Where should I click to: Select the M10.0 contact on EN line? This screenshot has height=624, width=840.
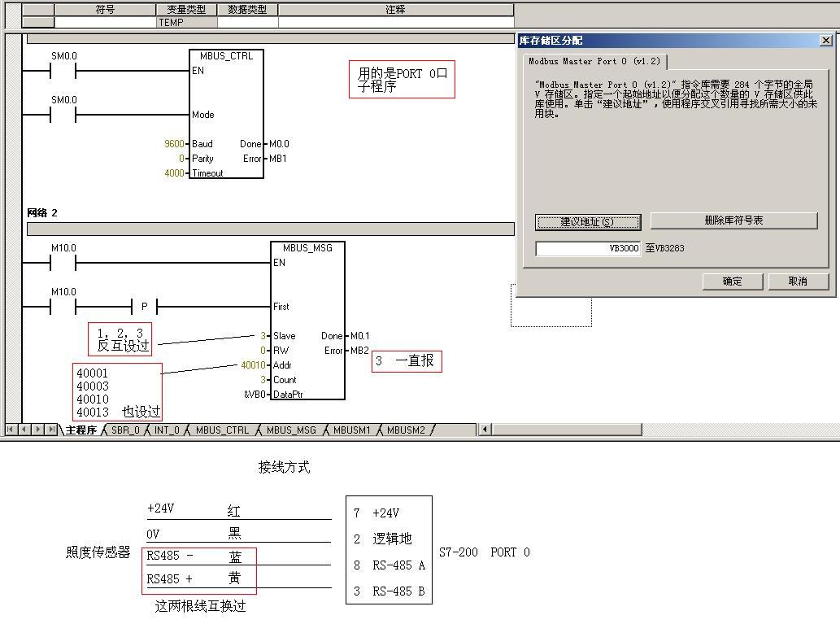(63, 262)
